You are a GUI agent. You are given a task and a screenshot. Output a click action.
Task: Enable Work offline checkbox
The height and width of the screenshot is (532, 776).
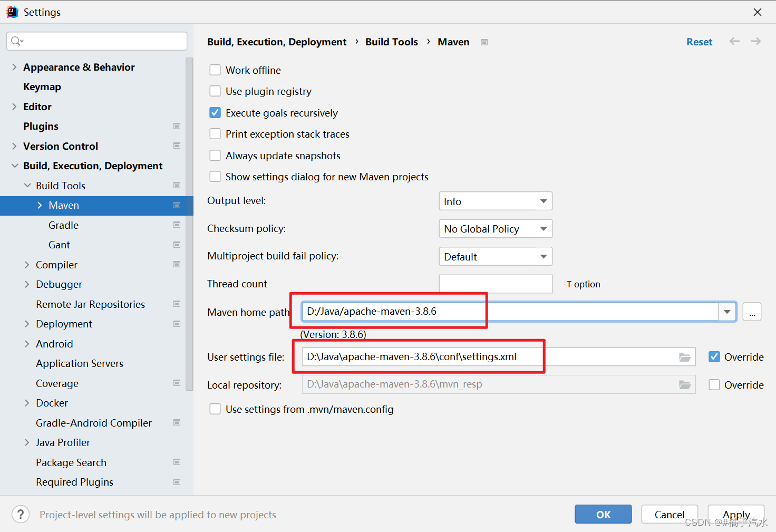point(215,70)
